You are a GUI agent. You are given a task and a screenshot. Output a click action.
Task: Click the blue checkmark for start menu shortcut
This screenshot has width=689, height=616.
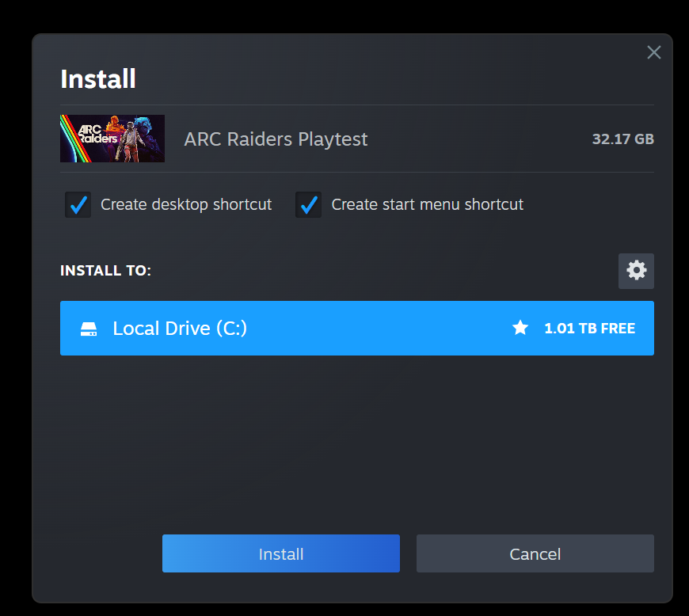[x=309, y=205]
